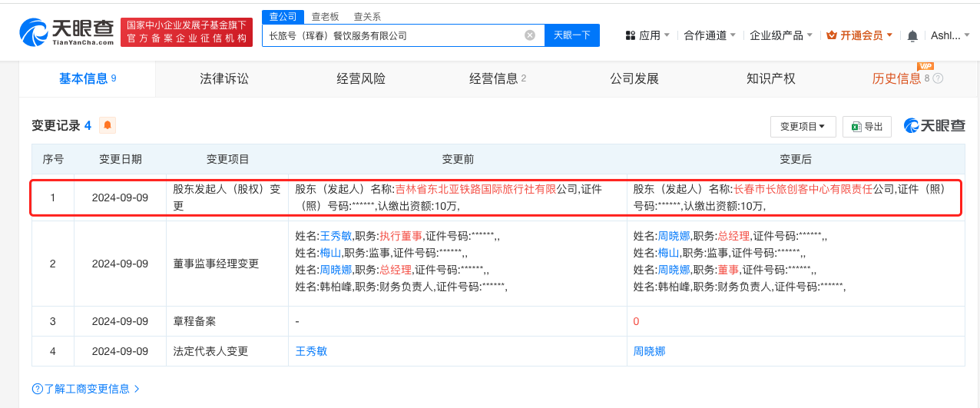Open 吉林省东北亚铁路国际旅行社有限 company link
Viewport: 980px width, 408px height.
(x=475, y=188)
